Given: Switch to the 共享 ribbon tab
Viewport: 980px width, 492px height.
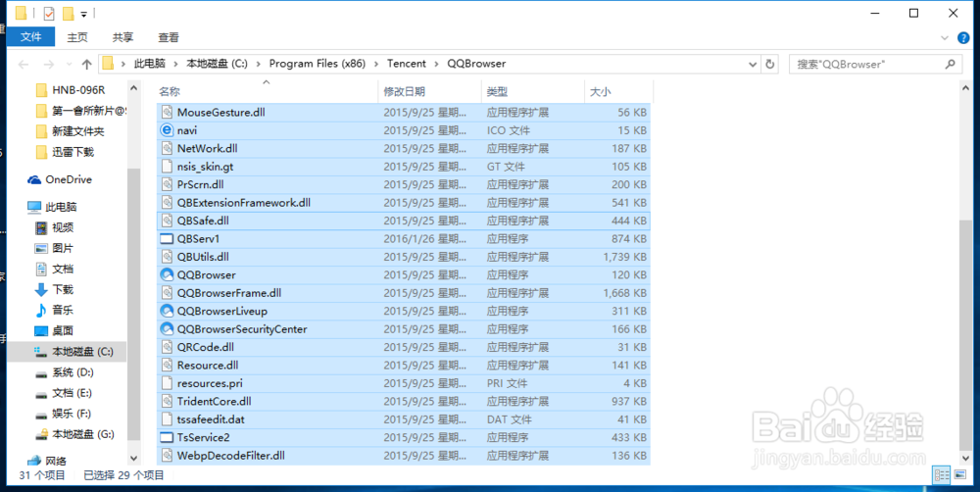Looking at the screenshot, I should tap(122, 37).
